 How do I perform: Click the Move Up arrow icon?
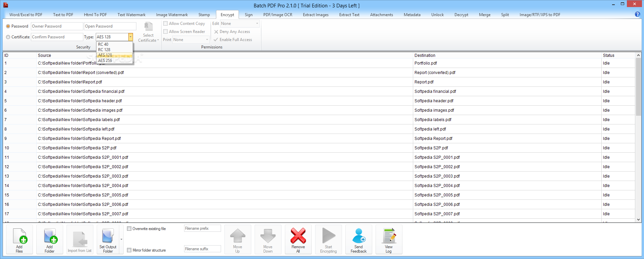click(238, 236)
